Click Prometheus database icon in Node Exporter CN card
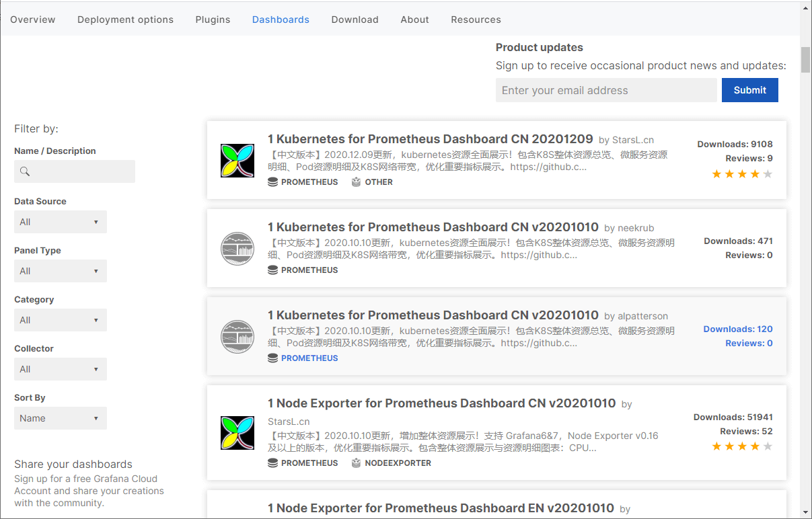 [272, 463]
